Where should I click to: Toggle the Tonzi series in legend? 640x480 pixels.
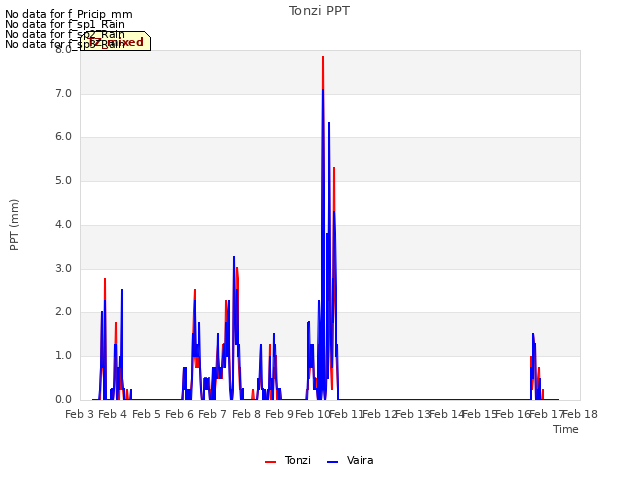coord(288,461)
